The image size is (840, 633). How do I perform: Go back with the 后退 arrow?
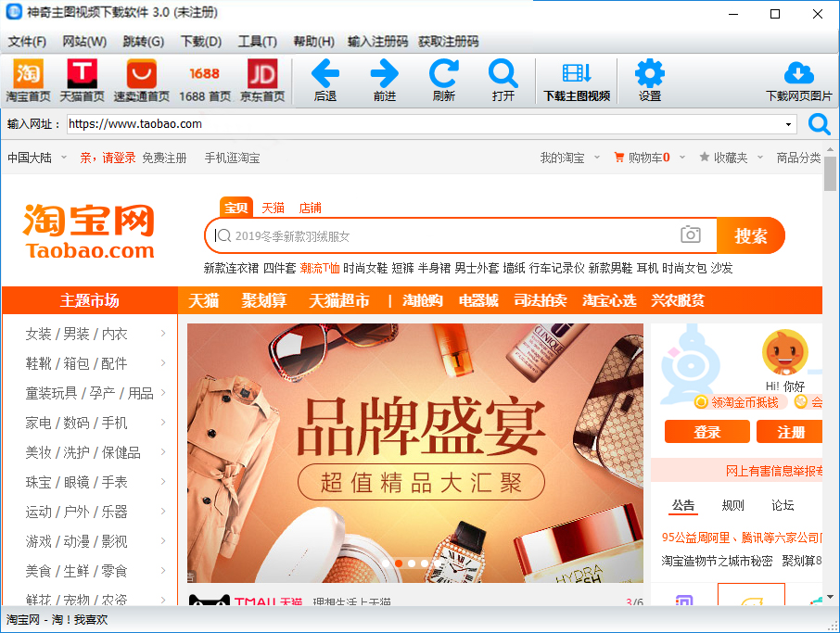pyautogui.click(x=325, y=74)
